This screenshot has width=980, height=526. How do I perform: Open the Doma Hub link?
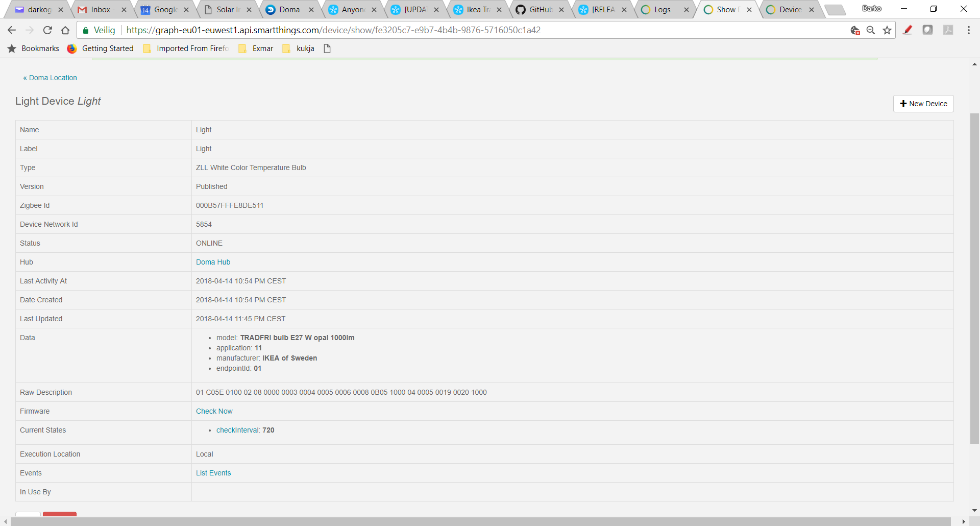tap(213, 262)
